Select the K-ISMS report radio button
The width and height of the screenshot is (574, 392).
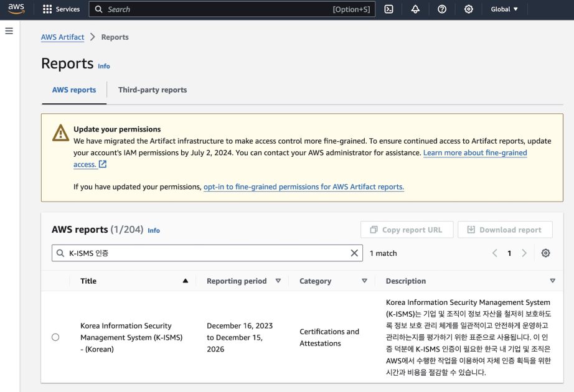pos(55,337)
